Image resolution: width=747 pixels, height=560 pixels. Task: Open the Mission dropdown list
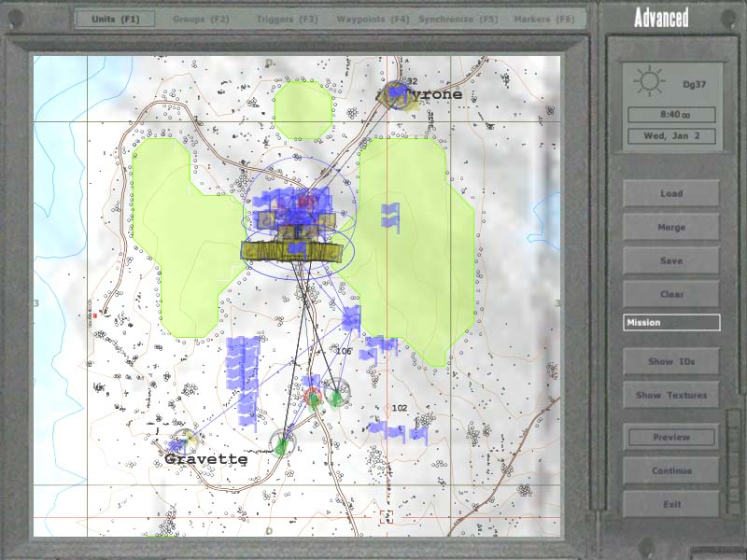(671, 323)
